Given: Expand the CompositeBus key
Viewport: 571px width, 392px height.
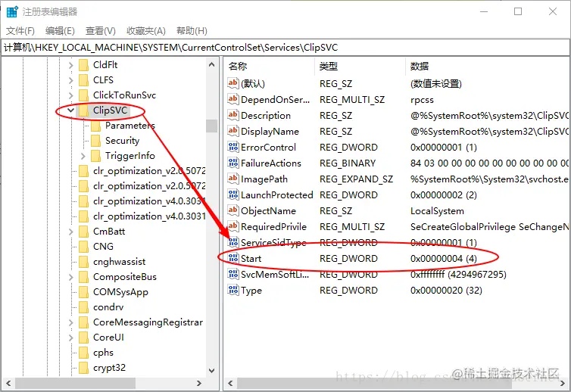Looking at the screenshot, I should tap(71, 277).
